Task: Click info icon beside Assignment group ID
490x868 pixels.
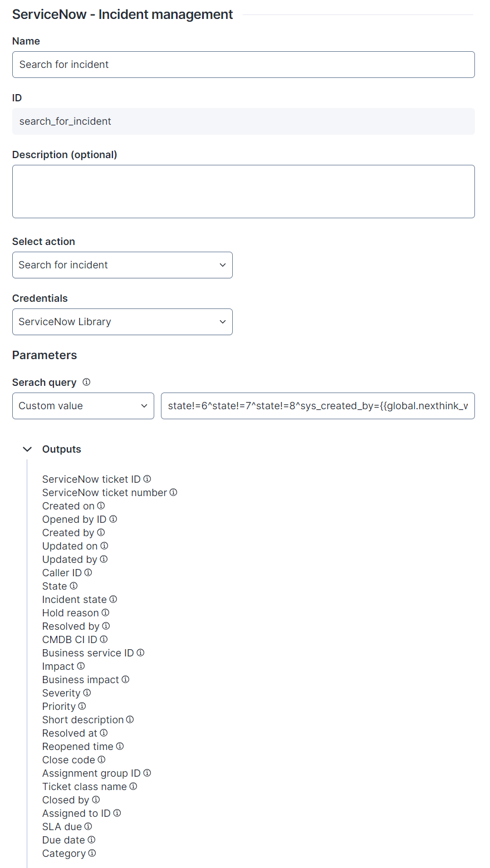Action: point(147,773)
